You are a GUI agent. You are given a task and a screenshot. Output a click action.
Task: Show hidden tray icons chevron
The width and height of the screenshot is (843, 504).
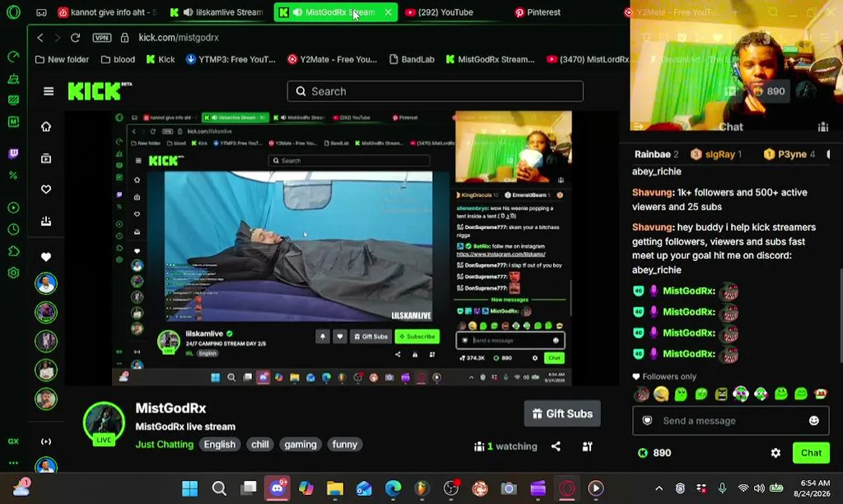pyautogui.click(x=659, y=489)
